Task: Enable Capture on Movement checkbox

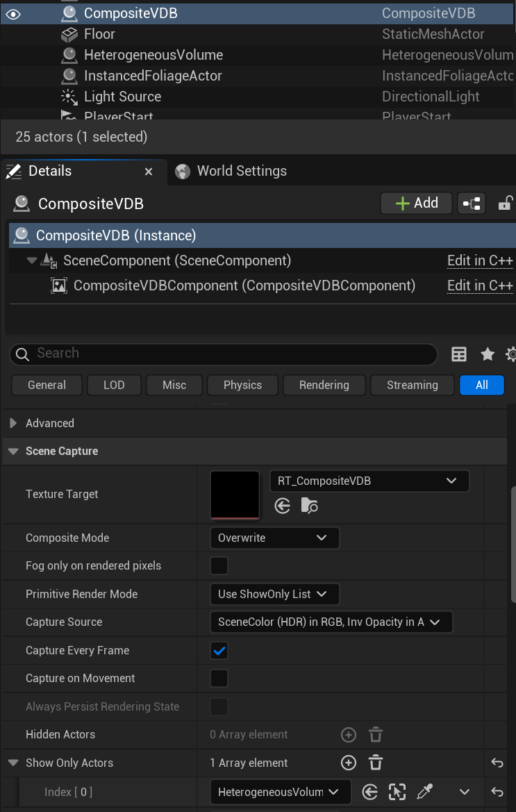Action: pyautogui.click(x=219, y=679)
